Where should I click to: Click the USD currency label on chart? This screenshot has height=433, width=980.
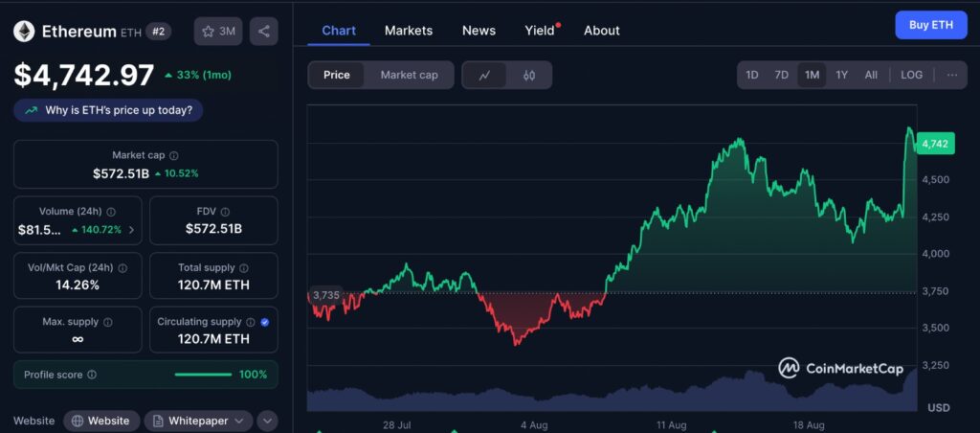point(939,408)
